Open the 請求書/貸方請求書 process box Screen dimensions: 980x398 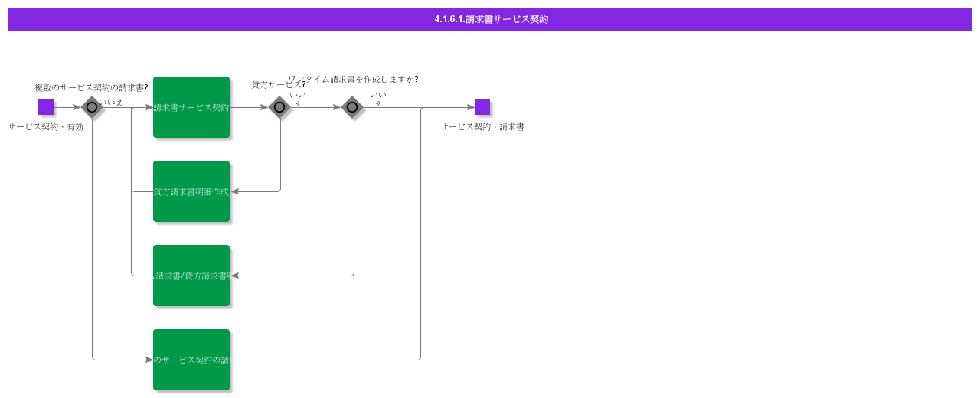(191, 276)
